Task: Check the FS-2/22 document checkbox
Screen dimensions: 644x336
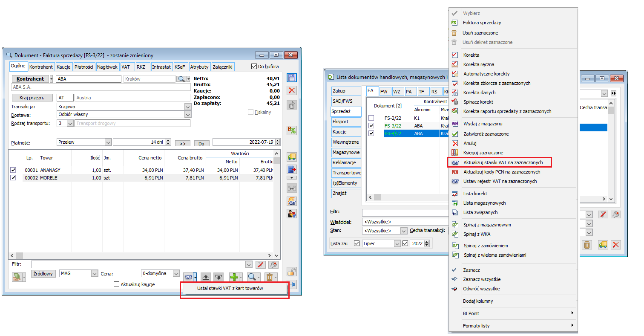Action: (371, 118)
